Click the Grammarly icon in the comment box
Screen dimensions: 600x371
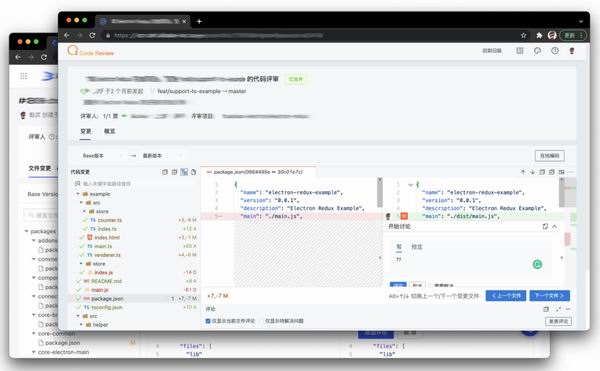537,264
